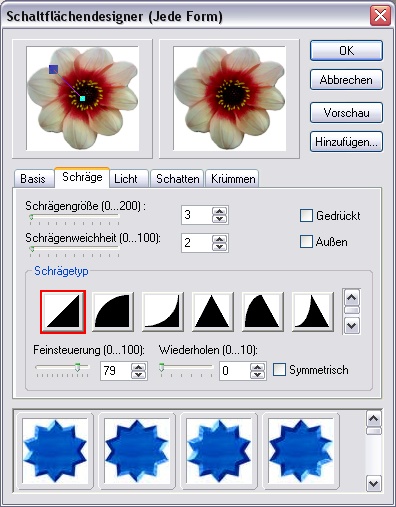
Task: Go to the Krümmen tab
Action: click(x=233, y=179)
